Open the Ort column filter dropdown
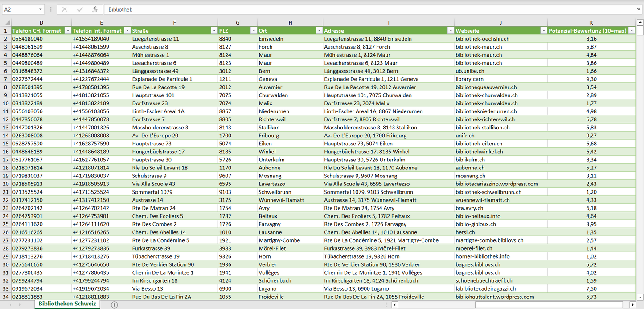644x309 pixels. click(319, 31)
